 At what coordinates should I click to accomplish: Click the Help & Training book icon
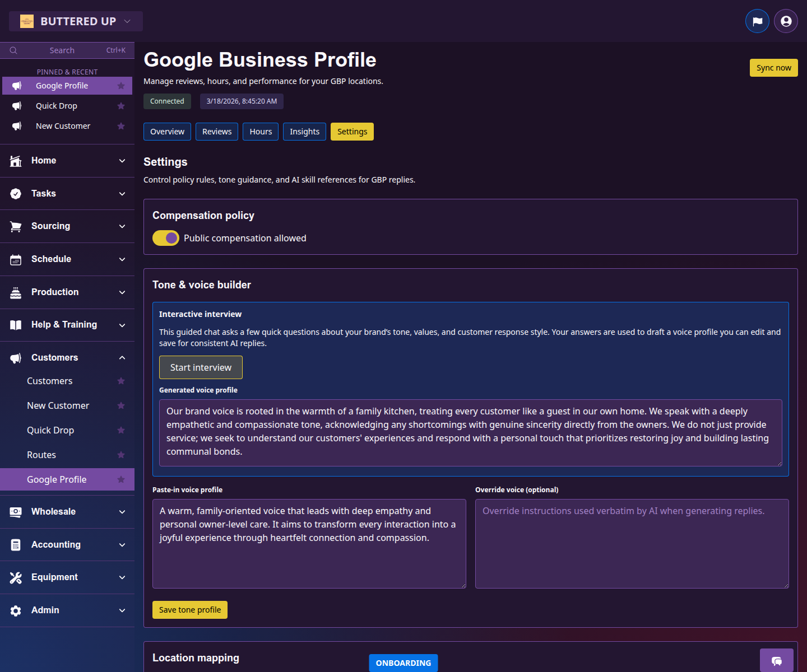tap(16, 325)
